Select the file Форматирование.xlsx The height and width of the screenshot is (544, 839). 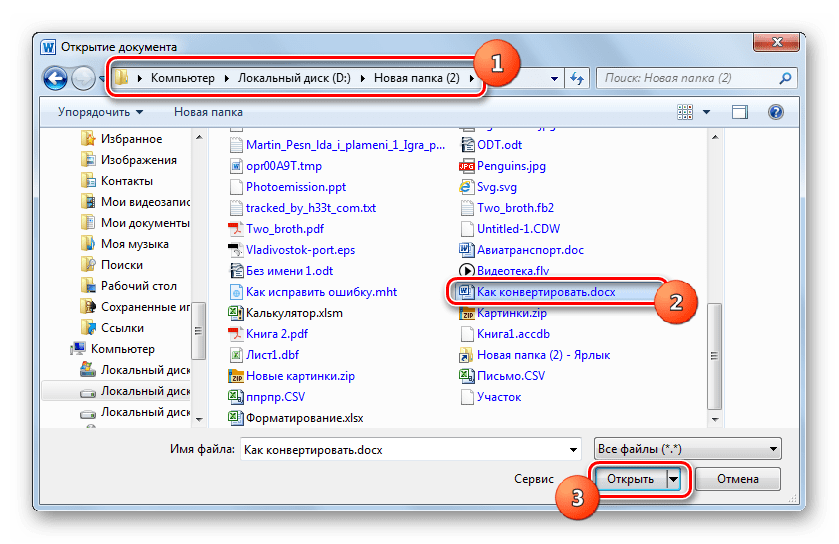coord(304,418)
